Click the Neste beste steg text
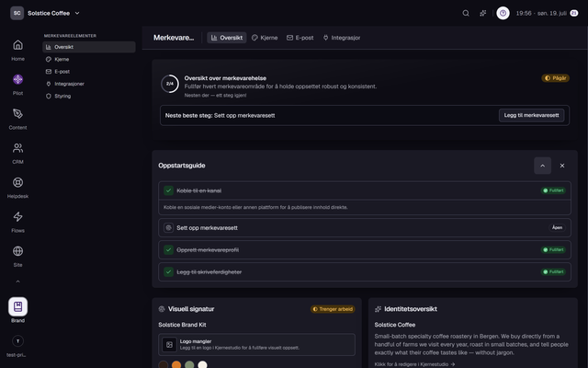 (220, 115)
